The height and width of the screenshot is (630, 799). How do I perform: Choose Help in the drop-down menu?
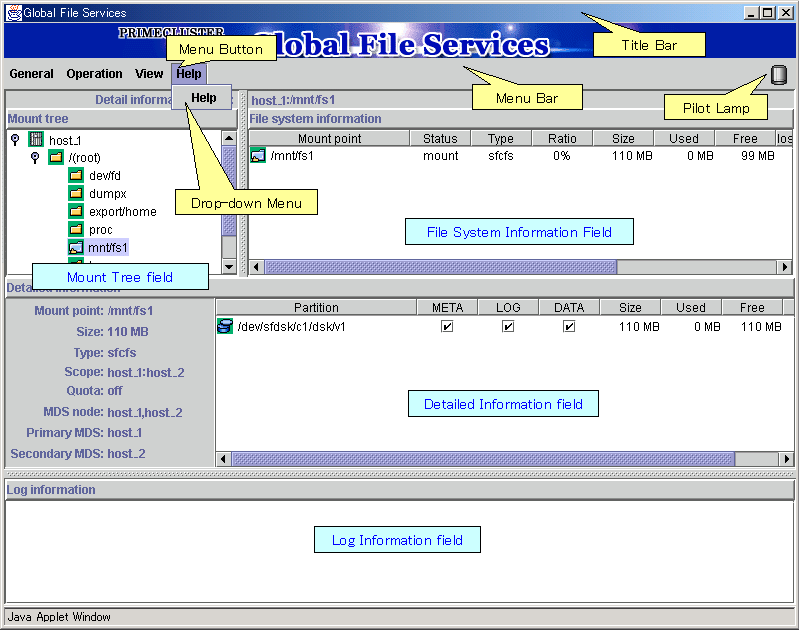[x=203, y=98]
